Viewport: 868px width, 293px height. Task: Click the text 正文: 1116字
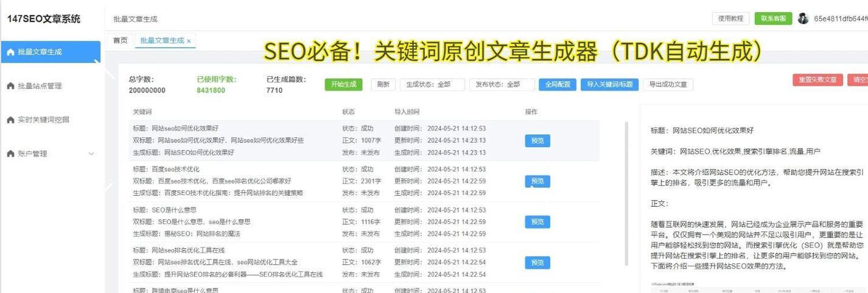[361, 222]
